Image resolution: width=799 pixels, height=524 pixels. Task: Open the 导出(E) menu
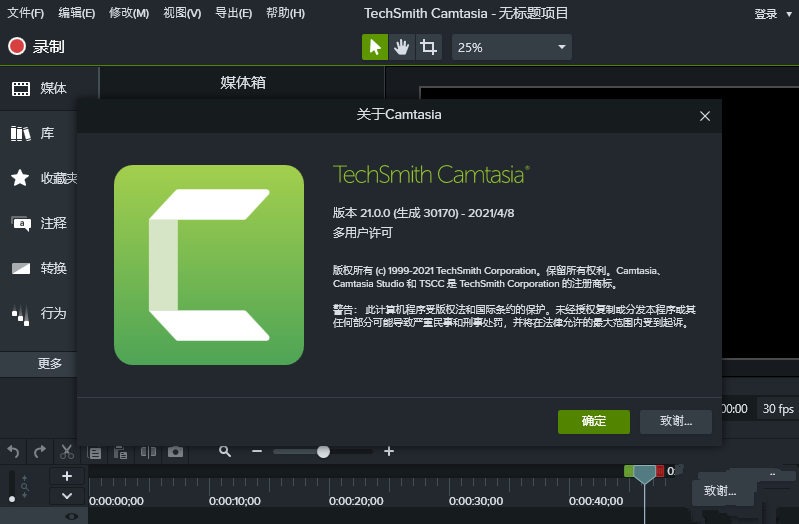233,13
